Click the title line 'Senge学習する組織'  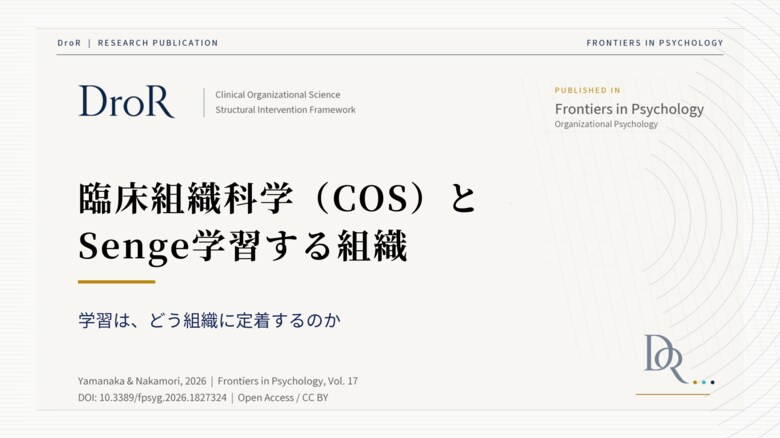point(243,246)
